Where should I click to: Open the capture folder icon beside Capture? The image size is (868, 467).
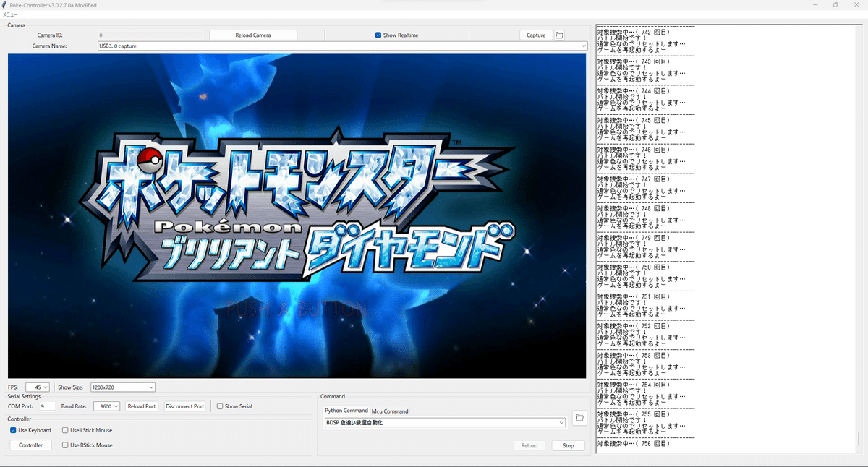click(x=559, y=35)
